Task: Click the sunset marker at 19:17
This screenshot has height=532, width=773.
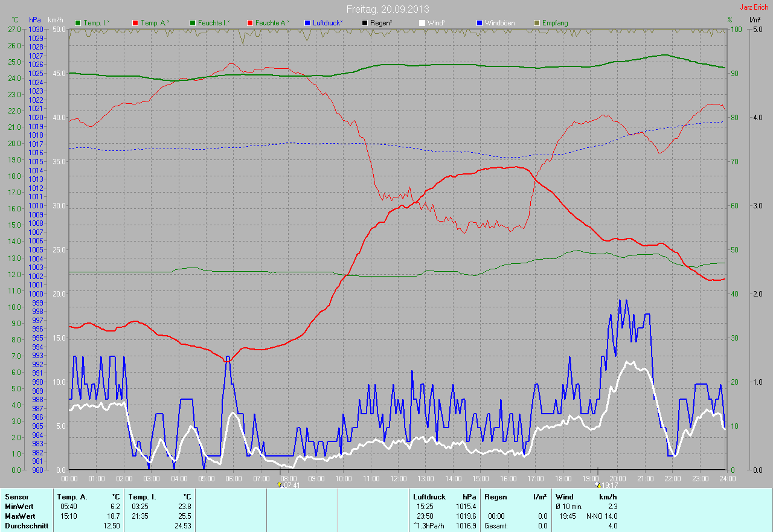Action: click(597, 484)
